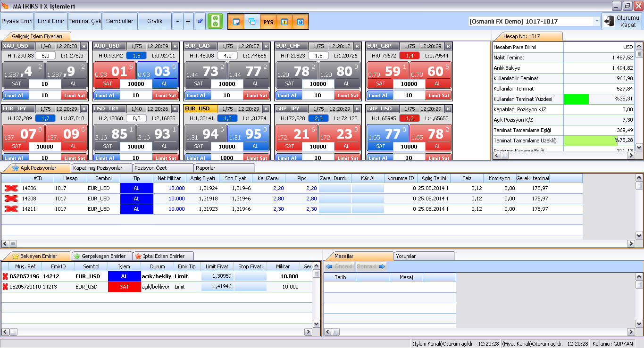Click the Teminat Çek button
The height and width of the screenshot is (348, 644).
[85, 21]
